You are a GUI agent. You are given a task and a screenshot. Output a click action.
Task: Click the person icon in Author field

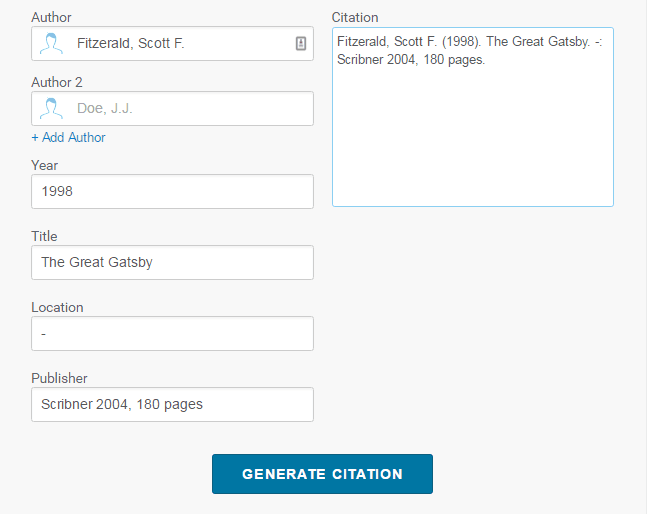click(51, 43)
